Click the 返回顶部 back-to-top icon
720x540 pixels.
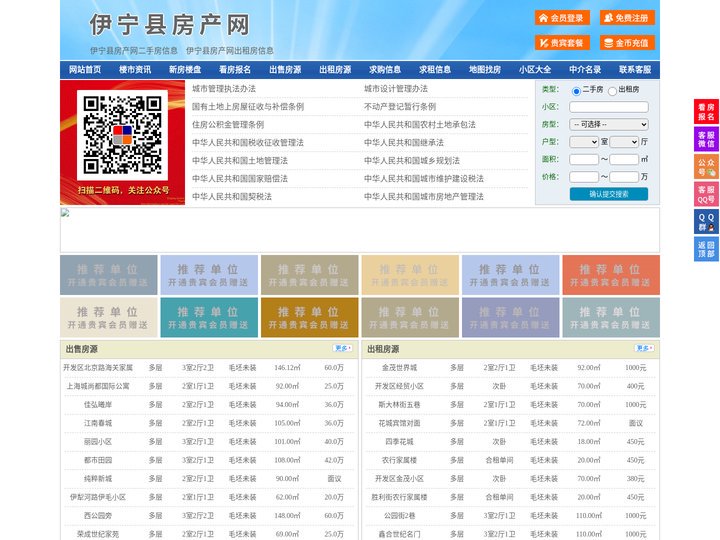point(706,249)
